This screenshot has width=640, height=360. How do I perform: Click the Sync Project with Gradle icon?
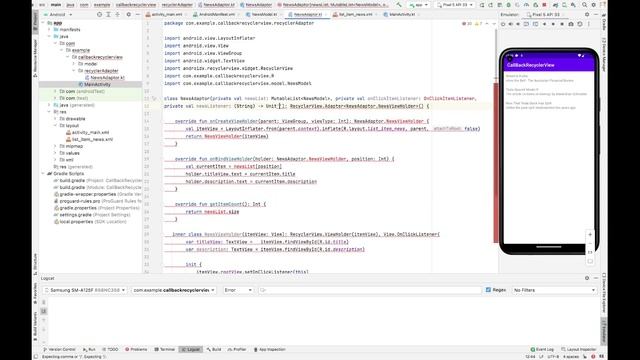556,5
